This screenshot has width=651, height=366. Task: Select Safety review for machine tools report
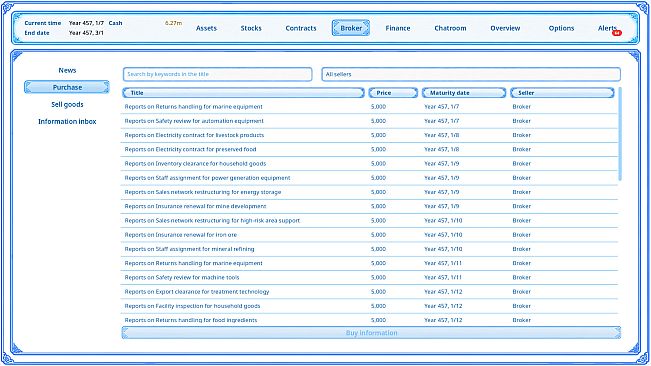click(369, 278)
